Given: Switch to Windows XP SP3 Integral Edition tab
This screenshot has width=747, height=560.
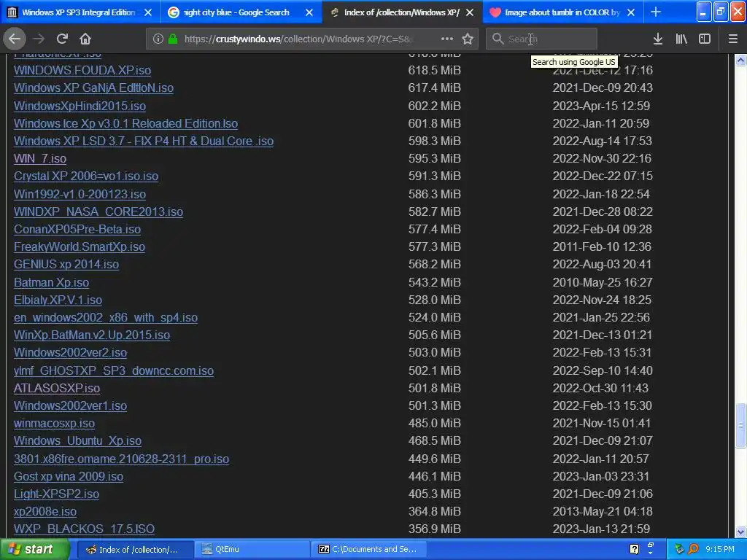Looking at the screenshot, I should (x=79, y=12).
